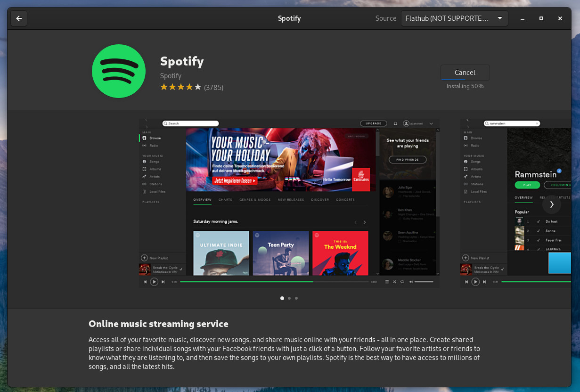This screenshot has height=392, width=580.
Task: Open the star rating for Spotify
Action: tap(181, 87)
